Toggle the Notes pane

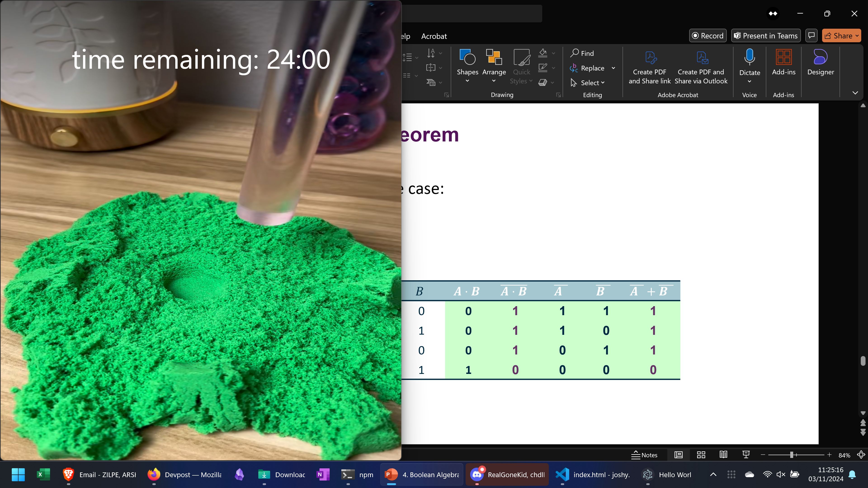pos(644,455)
